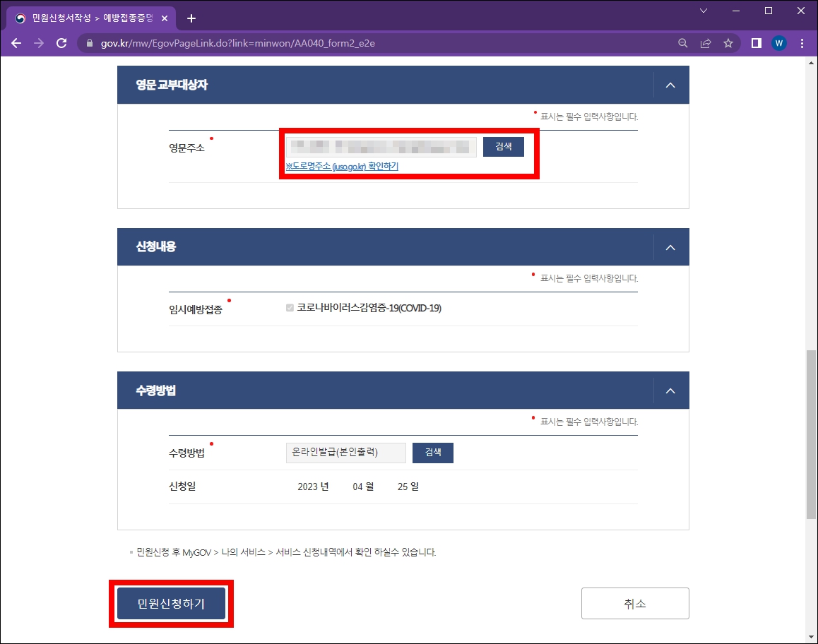Click the 민원신청하기 submit button
Viewport: 818px width, 644px height.
171,603
